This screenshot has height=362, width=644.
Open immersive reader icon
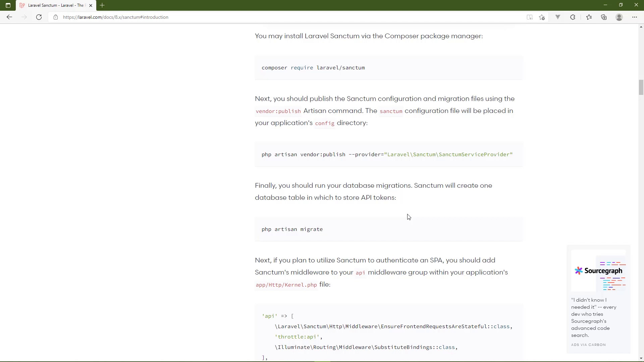[530, 17]
